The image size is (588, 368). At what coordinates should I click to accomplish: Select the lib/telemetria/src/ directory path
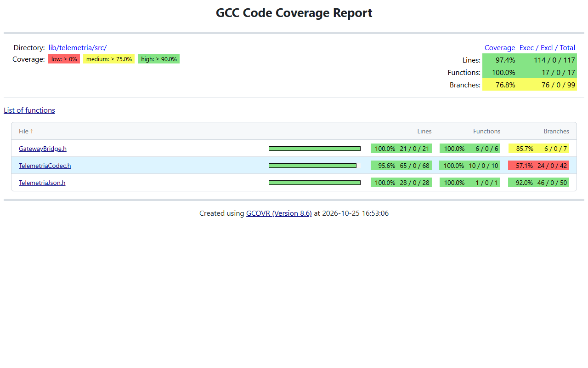coord(78,48)
